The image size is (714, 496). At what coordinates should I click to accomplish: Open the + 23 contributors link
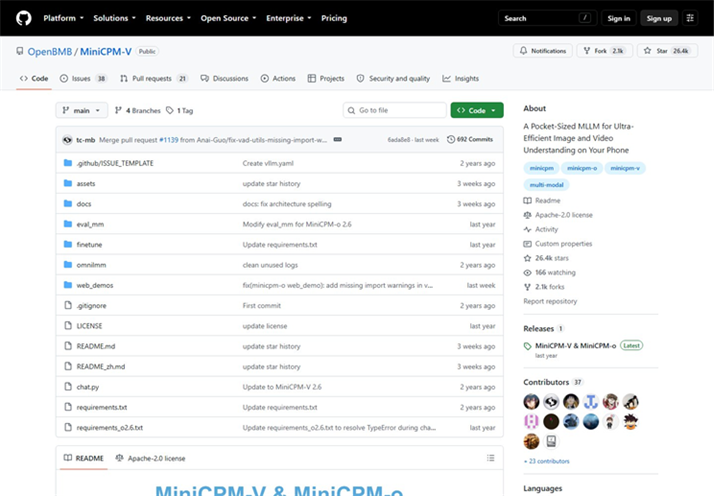pyautogui.click(x=546, y=461)
